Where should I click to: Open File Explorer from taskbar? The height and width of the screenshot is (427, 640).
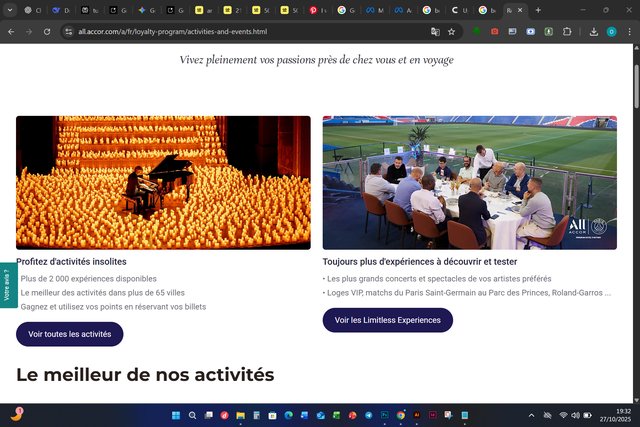click(240, 415)
